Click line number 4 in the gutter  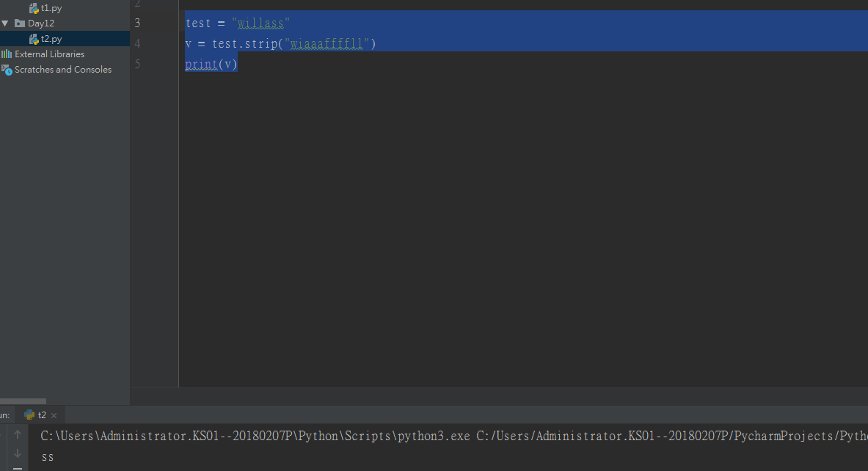138,43
